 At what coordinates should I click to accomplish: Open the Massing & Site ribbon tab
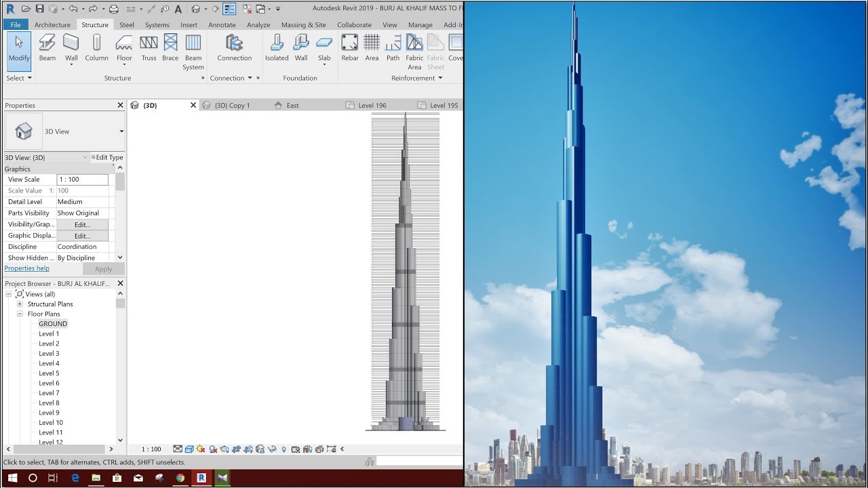(x=304, y=25)
